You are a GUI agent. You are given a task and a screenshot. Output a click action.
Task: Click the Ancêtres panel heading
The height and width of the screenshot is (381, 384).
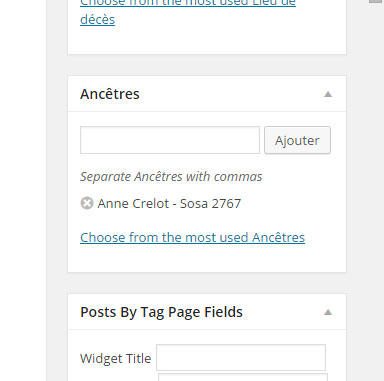[110, 94]
